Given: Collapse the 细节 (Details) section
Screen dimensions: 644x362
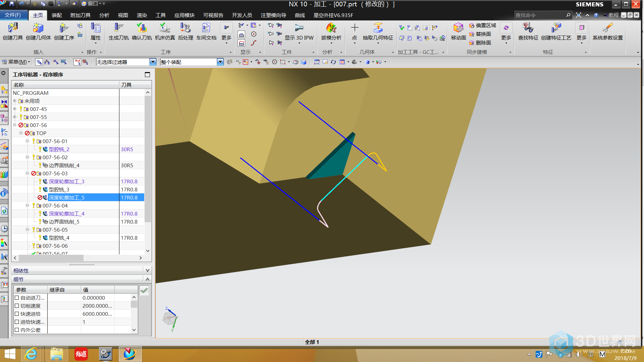Looking at the screenshot, I should (148, 279).
